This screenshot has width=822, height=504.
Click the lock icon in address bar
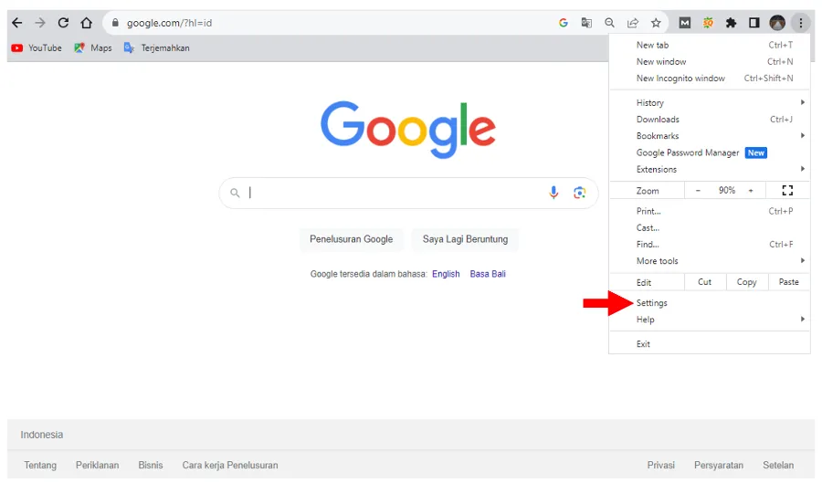[x=115, y=23]
